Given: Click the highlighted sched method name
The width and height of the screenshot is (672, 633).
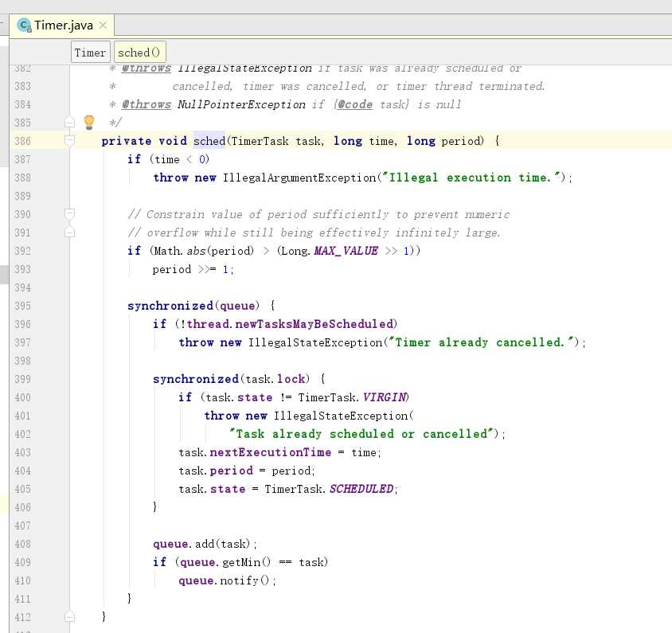Looking at the screenshot, I should click(209, 141).
